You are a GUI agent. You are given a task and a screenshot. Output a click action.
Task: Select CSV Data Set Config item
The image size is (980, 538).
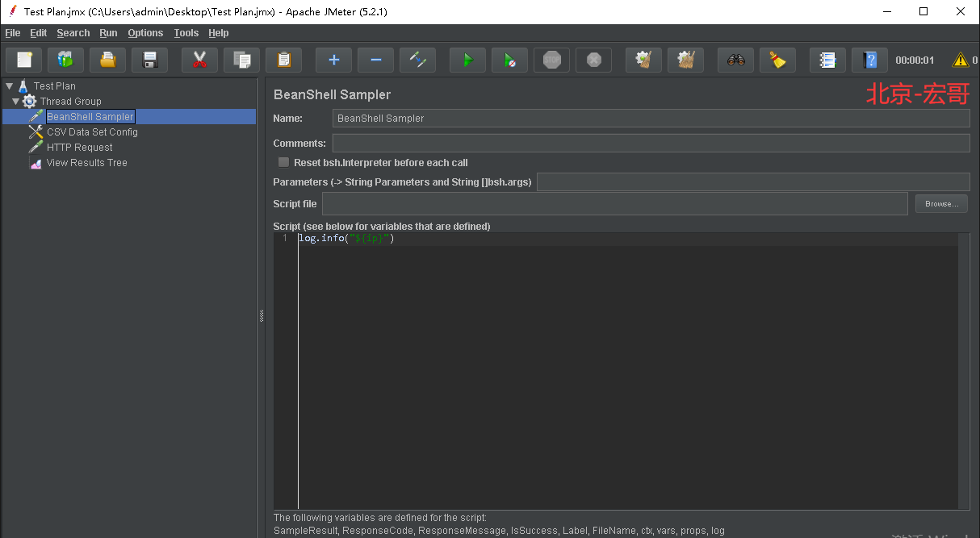(92, 132)
